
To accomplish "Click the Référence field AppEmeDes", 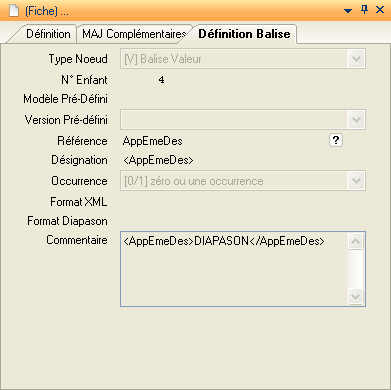I will pos(152,141).
